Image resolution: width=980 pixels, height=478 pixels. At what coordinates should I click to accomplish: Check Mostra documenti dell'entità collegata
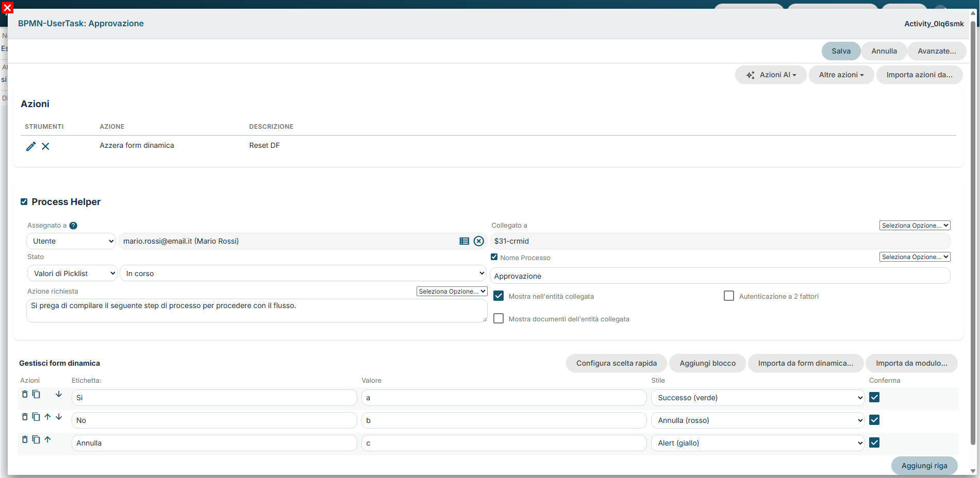click(499, 318)
